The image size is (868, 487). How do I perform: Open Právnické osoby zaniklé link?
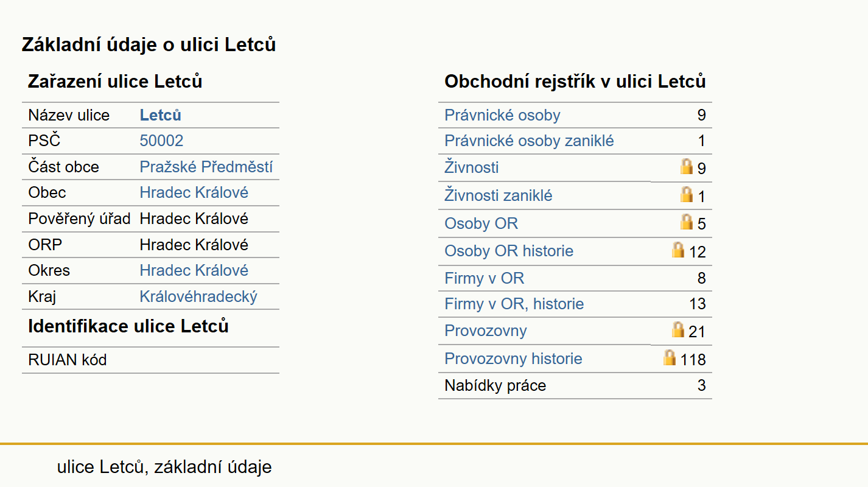(529, 141)
